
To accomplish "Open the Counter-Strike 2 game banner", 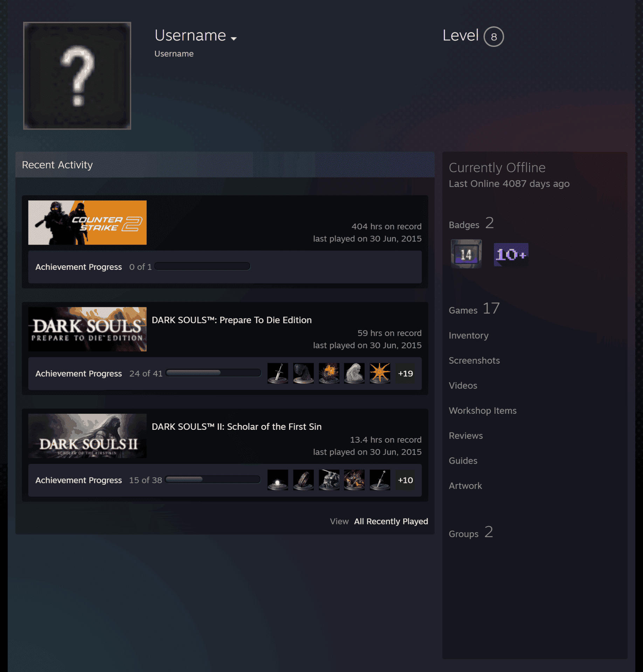I will point(88,223).
